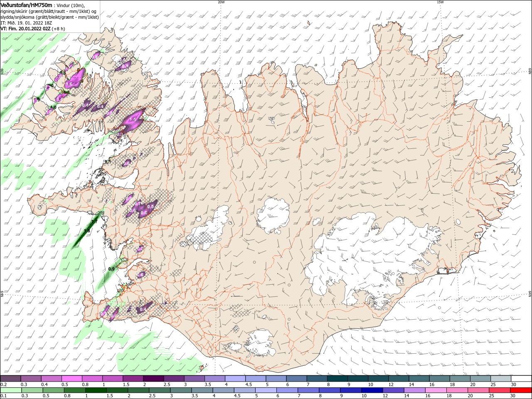The height and width of the screenshot is (399, 532).
Task: Click the 'slydda/snjókoma' legend description line
Action: pyautogui.click(x=49, y=17)
